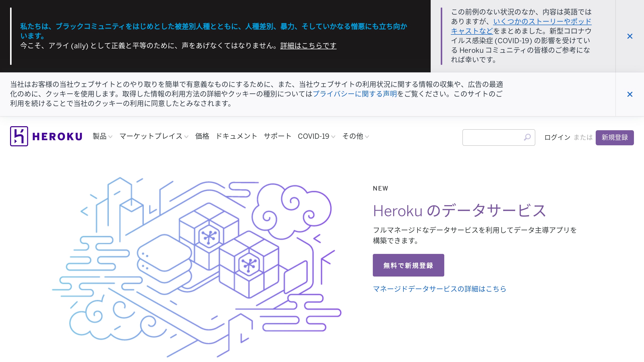Dismiss the cookie notice banner
This screenshot has width=644, height=362.
pyautogui.click(x=630, y=94)
